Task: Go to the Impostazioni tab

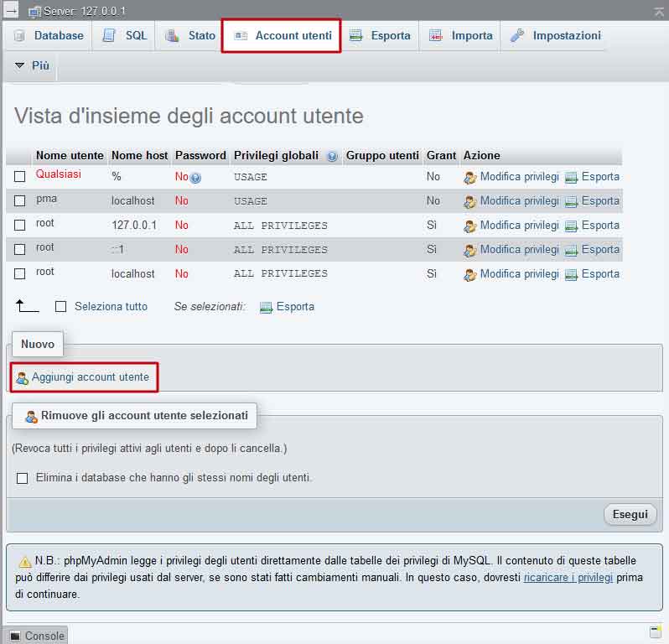Action: [x=555, y=35]
